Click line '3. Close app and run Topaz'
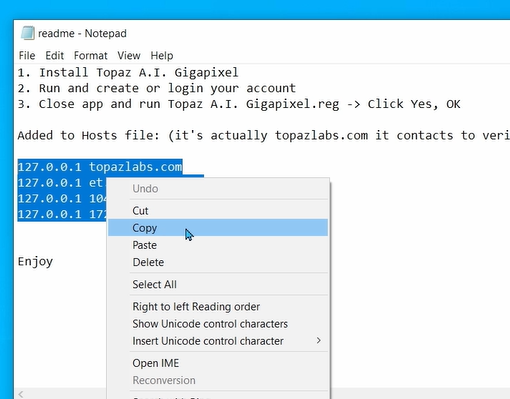The image size is (510, 399). point(239,104)
